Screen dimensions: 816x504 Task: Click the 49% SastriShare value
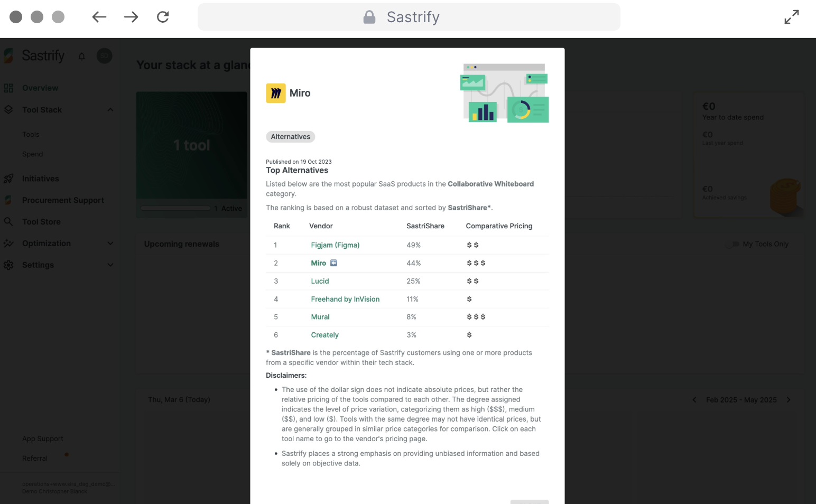[413, 245]
